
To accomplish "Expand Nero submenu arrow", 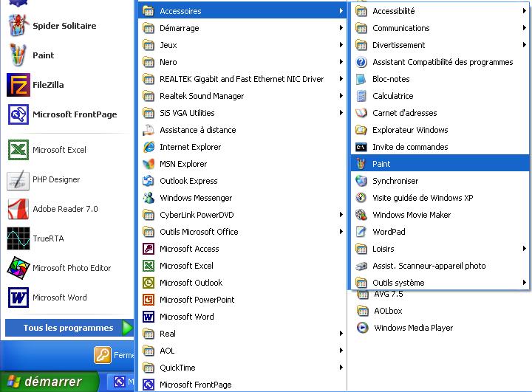I will [x=341, y=62].
